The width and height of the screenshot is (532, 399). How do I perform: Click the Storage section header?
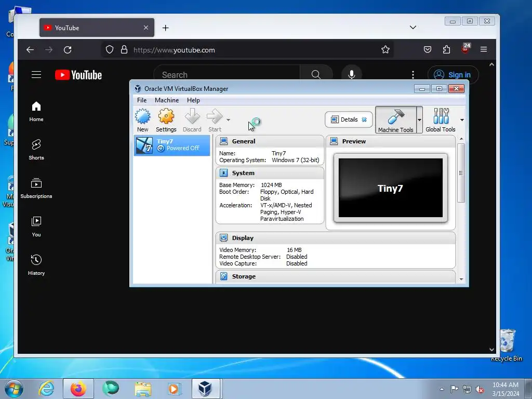click(x=335, y=276)
